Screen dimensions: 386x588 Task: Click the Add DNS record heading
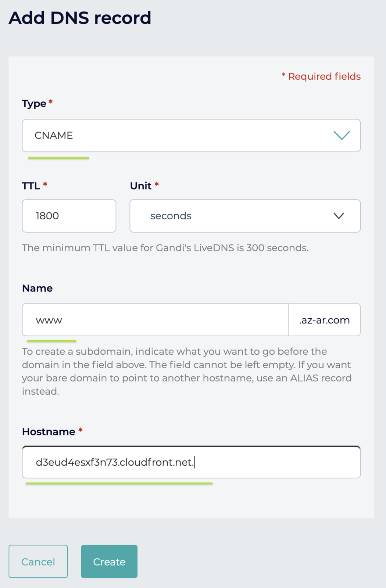[80, 18]
